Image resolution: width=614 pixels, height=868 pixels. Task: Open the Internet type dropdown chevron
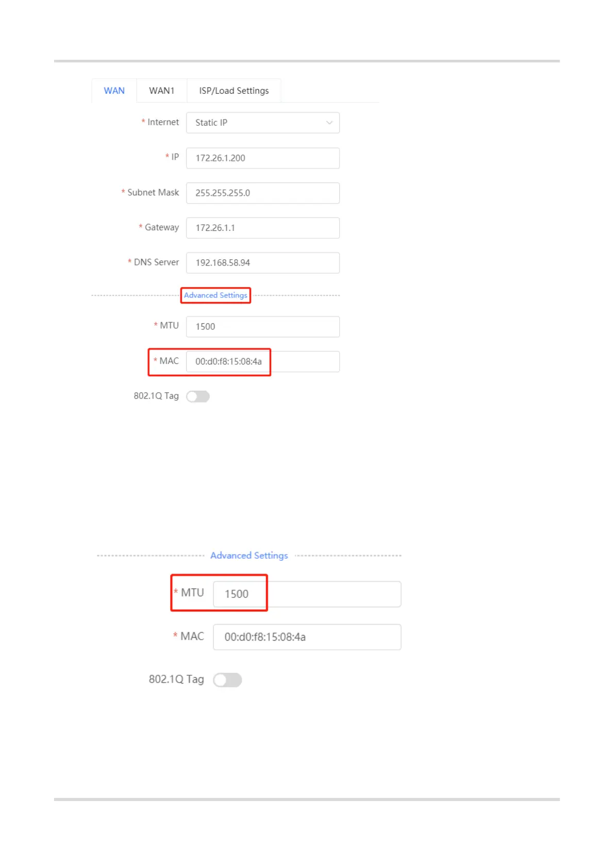coord(329,123)
